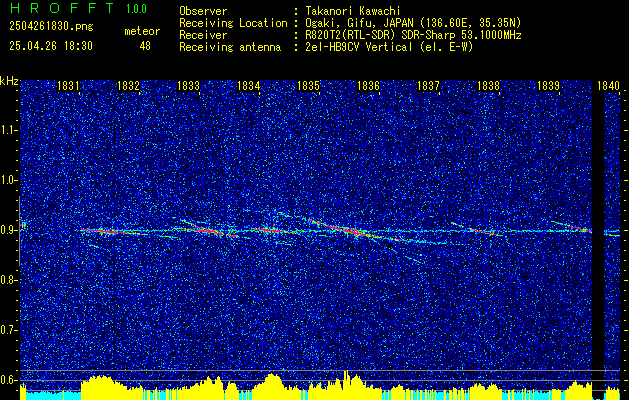
Task: Click the 1838 time marker
Action: [489, 86]
